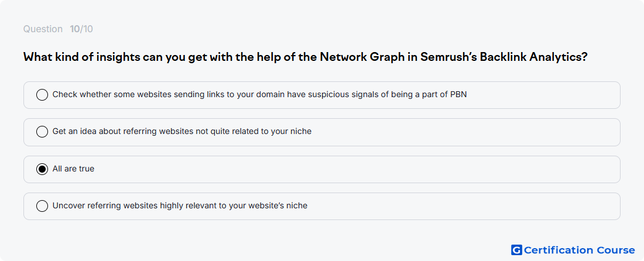Viewport: 644px width, 261px height.
Task: Click the word 'Semrush's' in the question
Action: 448,57
